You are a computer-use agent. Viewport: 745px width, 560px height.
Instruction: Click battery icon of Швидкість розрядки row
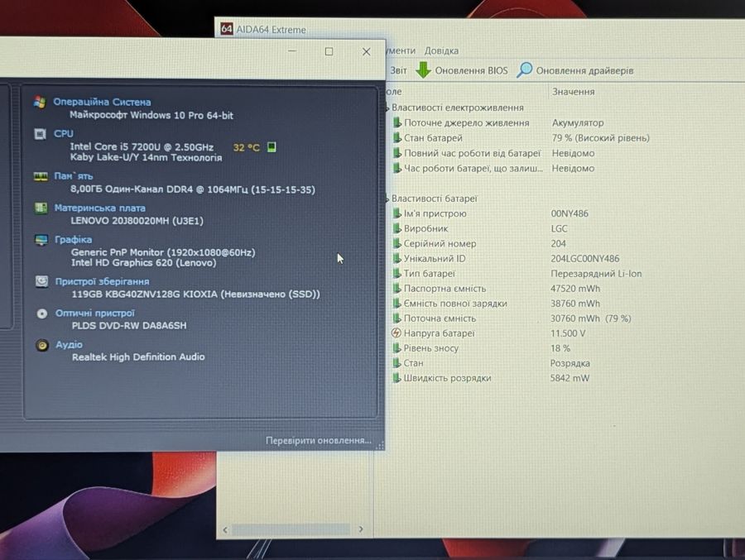pyautogui.click(x=397, y=378)
